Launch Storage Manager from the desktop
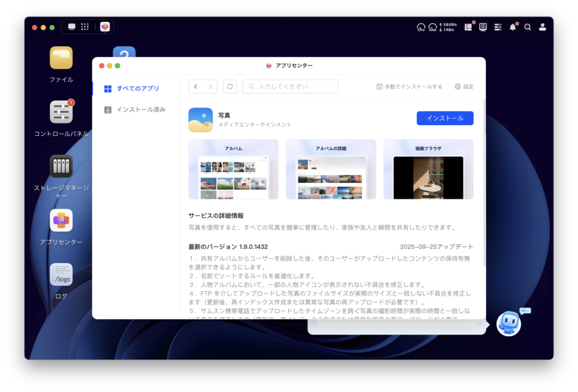This screenshot has height=392, width=578. point(61,166)
